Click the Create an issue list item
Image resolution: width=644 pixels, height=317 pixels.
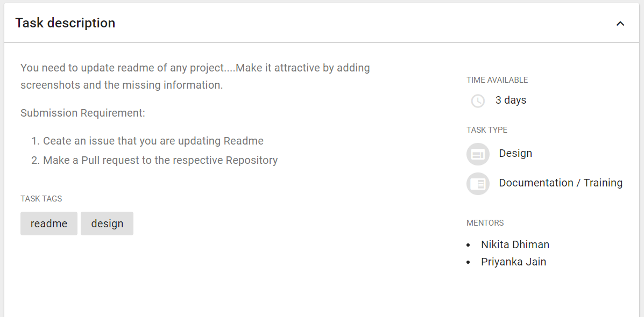[x=153, y=141]
